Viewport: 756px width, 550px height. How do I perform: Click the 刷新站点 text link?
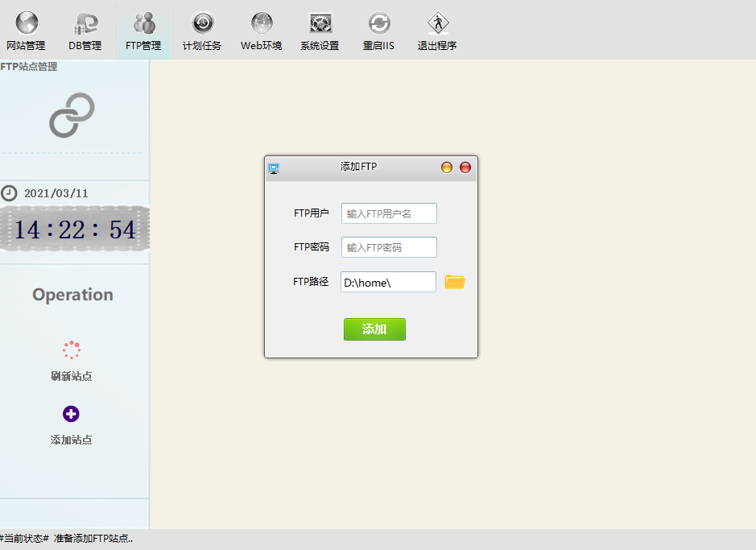pyautogui.click(x=72, y=376)
